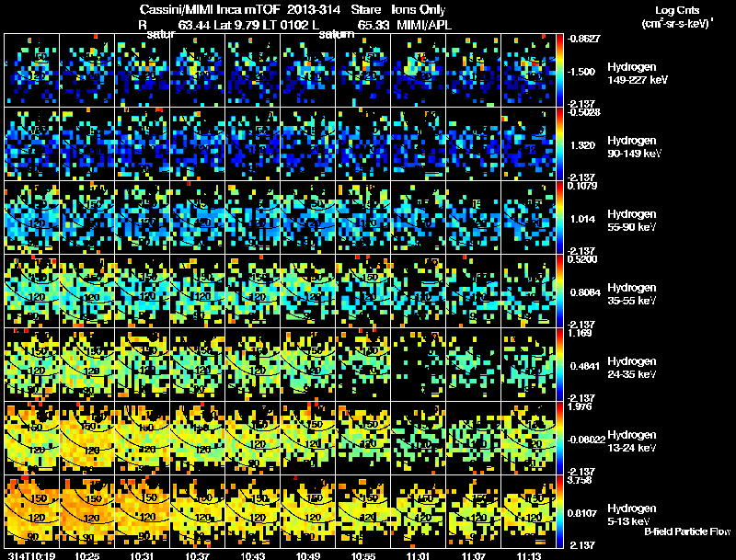736x560 pixels.
Task: Click the 11:01 time label
Action: tap(419, 555)
